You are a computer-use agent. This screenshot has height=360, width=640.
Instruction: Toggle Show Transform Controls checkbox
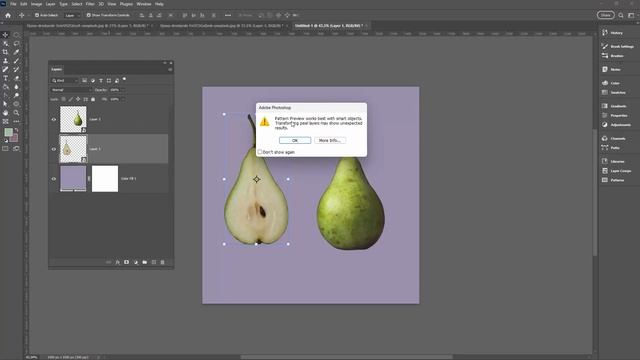point(89,15)
